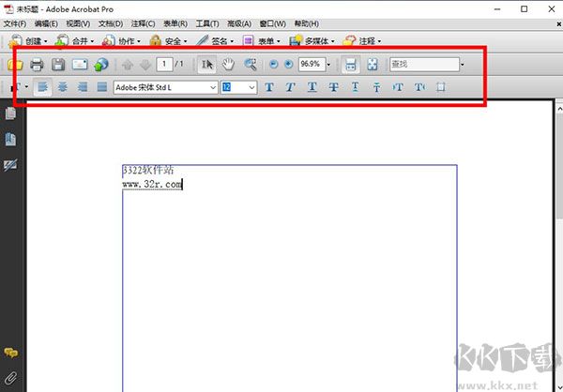563x392 pixels.
Task: Open the Attachments paperclip panel
Action: [x=11, y=378]
